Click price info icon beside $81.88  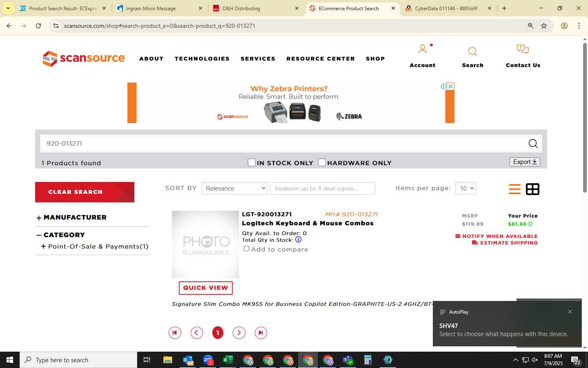point(530,224)
